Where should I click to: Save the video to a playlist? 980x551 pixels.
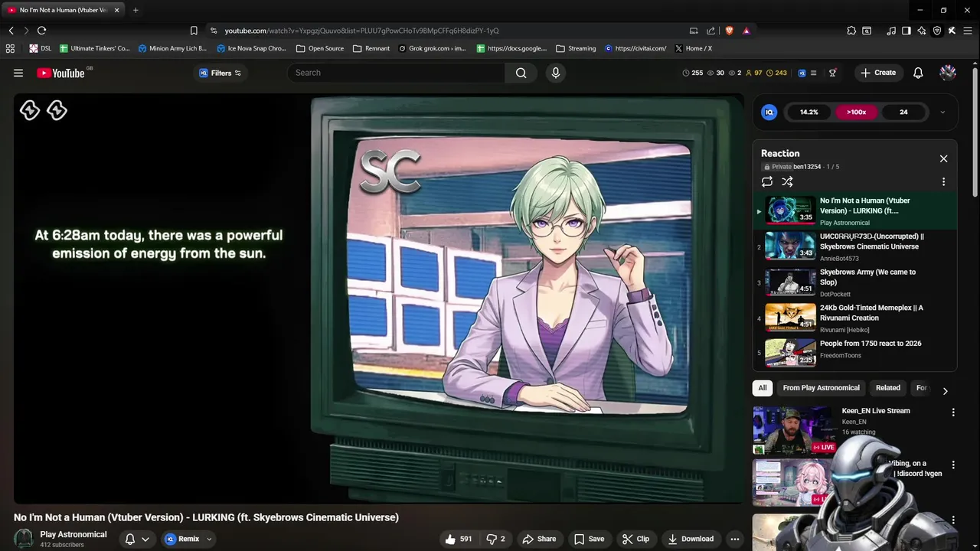[x=590, y=539]
